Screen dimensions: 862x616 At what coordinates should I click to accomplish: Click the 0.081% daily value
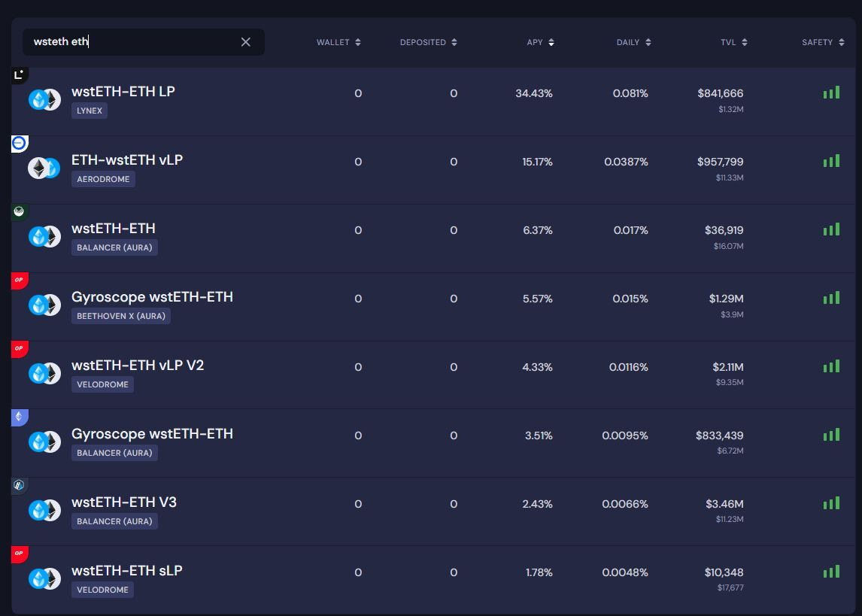pos(630,93)
